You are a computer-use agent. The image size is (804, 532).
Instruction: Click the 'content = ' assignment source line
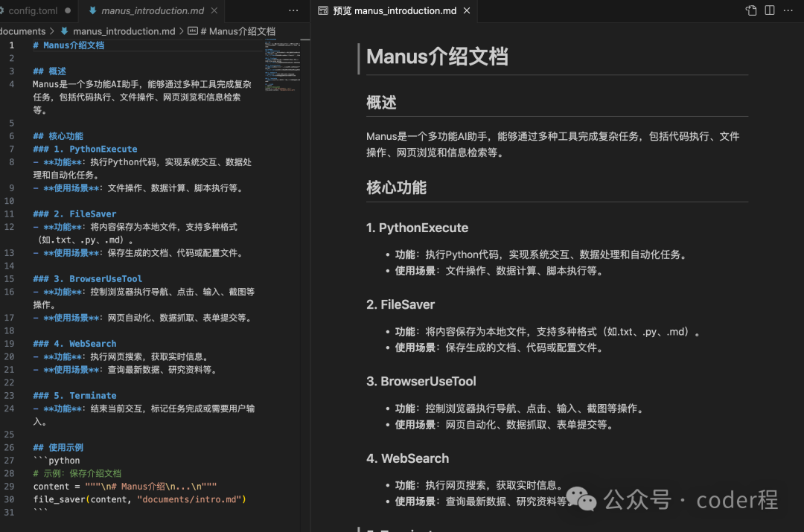click(x=125, y=487)
